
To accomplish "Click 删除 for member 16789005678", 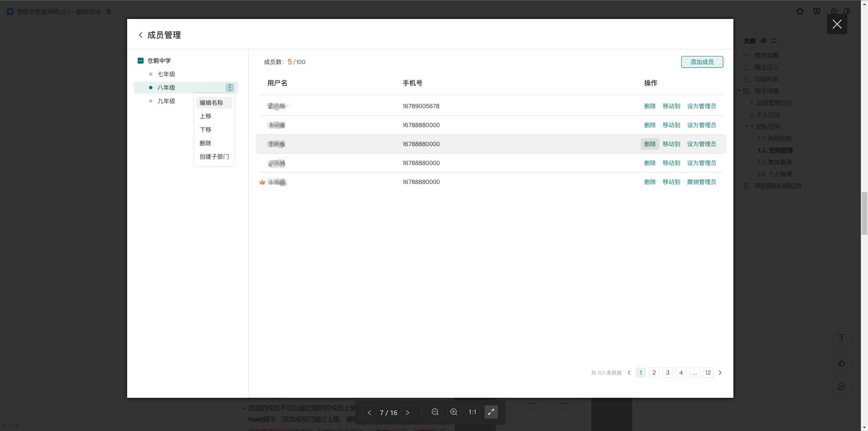I will (x=650, y=106).
